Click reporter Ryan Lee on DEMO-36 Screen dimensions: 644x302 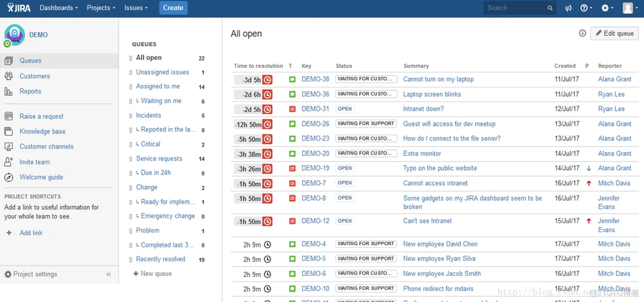click(x=611, y=95)
